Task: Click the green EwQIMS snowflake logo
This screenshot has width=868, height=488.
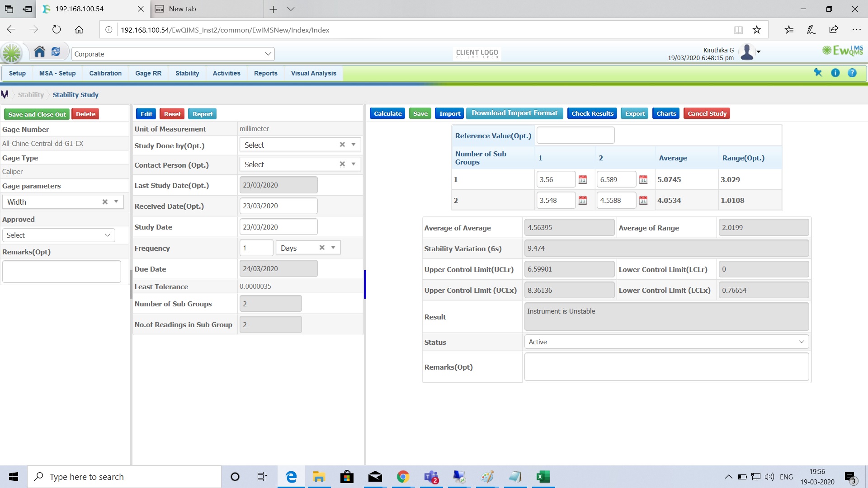Action: pyautogui.click(x=12, y=53)
